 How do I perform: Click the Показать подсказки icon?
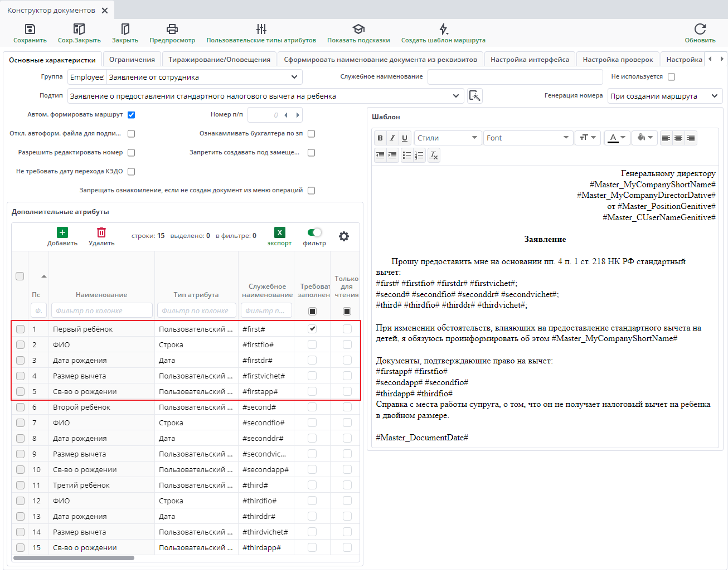358,29
